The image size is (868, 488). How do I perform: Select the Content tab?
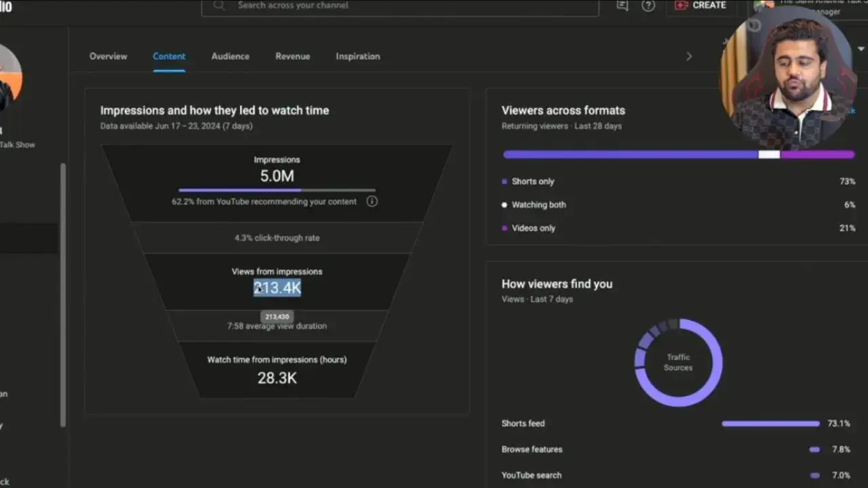click(x=169, y=56)
